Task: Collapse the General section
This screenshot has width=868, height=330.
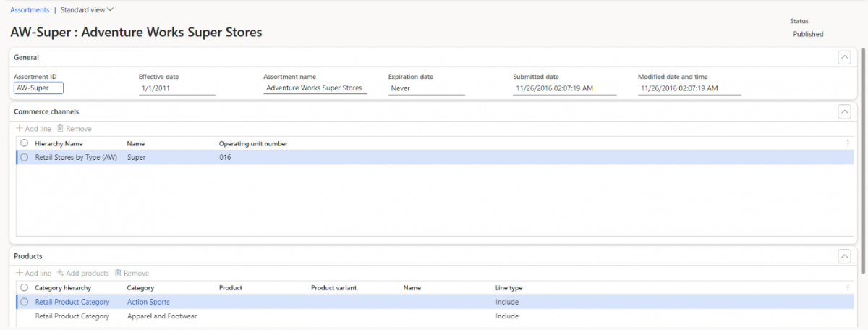Action: (844, 58)
